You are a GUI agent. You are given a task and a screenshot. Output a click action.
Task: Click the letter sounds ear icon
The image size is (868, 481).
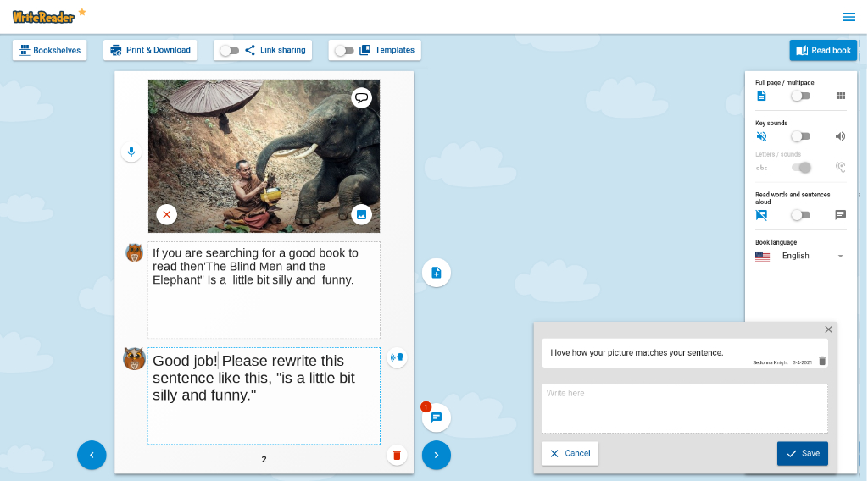[840, 167]
